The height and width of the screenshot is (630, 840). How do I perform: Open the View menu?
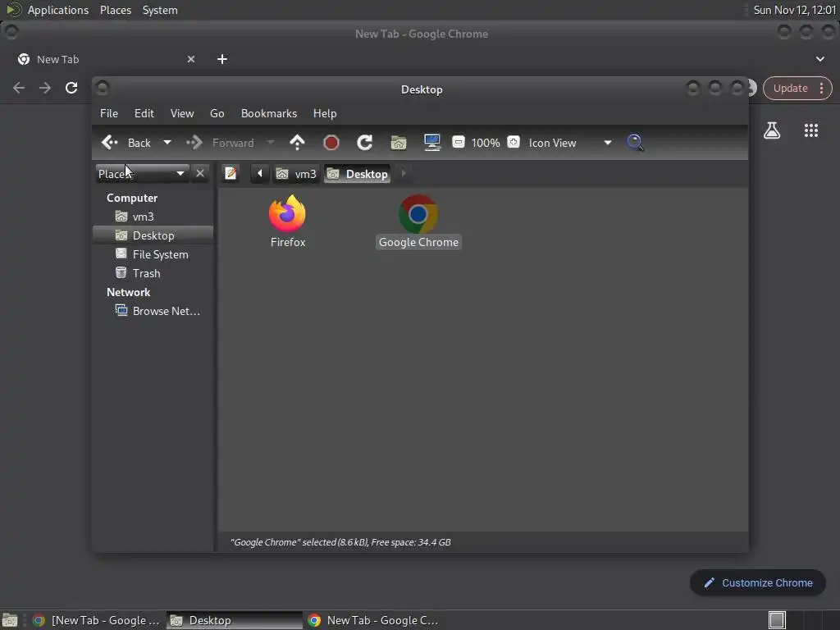click(182, 113)
